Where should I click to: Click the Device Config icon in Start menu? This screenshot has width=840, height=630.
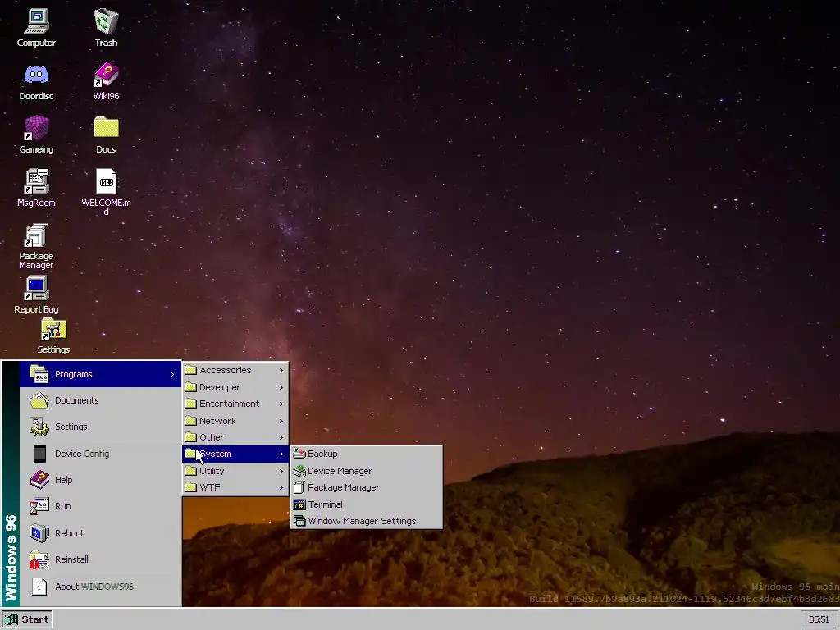[x=39, y=453]
